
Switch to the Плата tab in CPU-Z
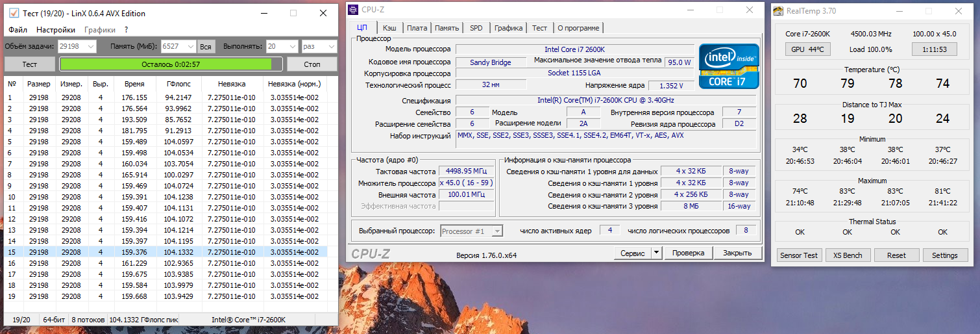(417, 28)
